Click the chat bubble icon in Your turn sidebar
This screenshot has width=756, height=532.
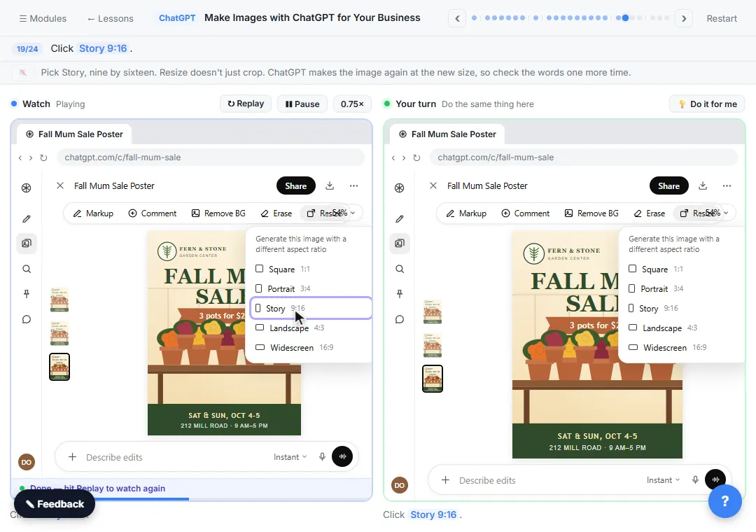tap(399, 319)
